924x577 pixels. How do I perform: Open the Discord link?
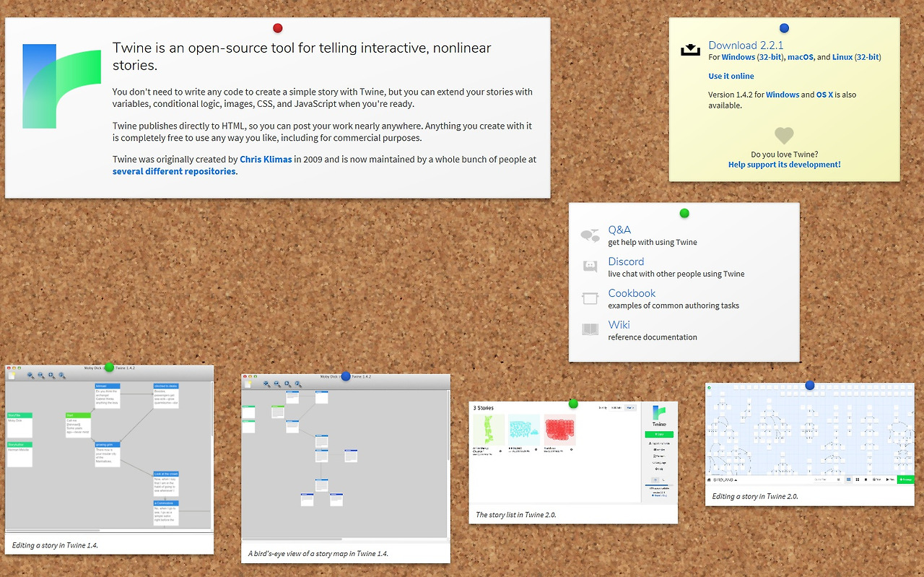point(626,261)
